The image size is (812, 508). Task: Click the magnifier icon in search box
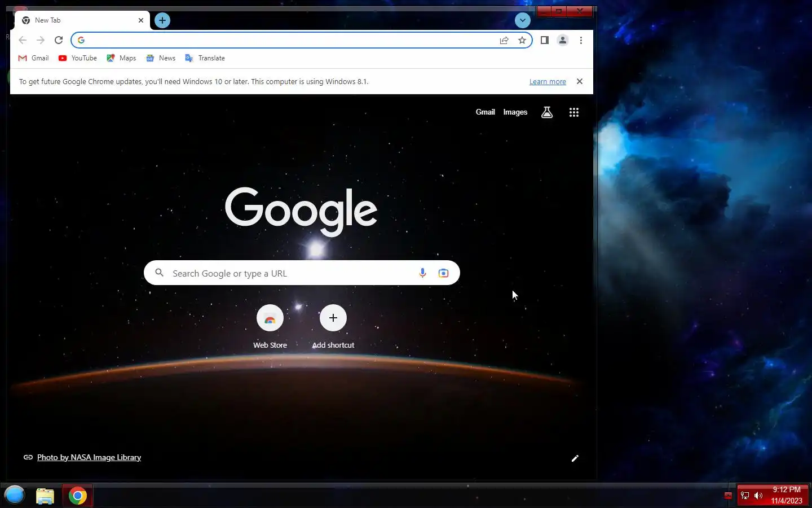(x=160, y=273)
